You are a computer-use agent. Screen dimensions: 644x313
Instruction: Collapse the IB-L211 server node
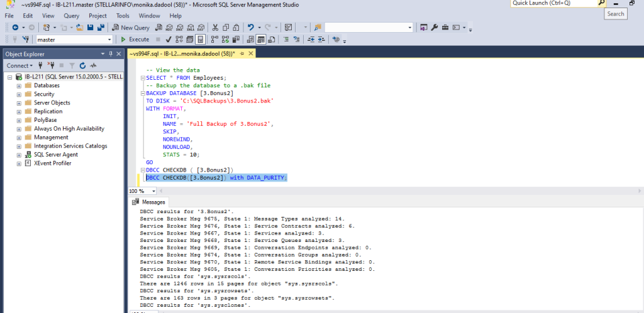(9, 77)
